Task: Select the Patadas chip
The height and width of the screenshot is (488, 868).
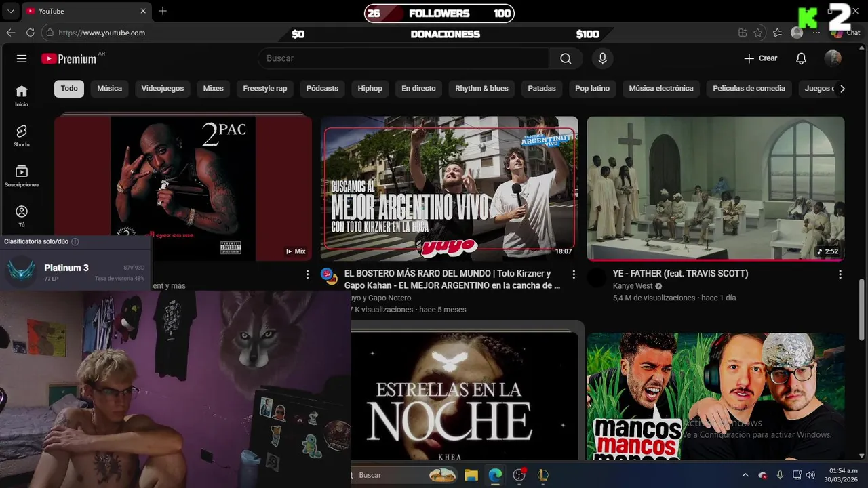Action: pos(542,89)
